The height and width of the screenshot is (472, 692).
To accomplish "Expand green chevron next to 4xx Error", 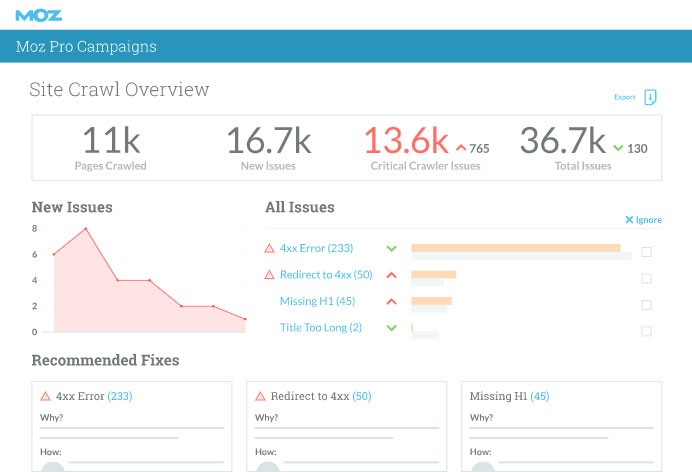I will click(x=391, y=249).
